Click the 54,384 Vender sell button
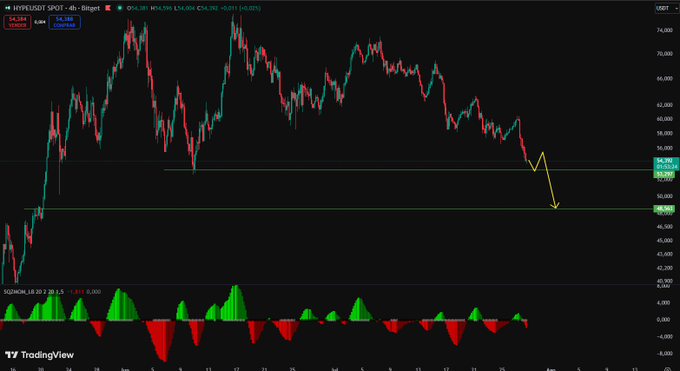This screenshot has height=371, width=680. [17, 22]
